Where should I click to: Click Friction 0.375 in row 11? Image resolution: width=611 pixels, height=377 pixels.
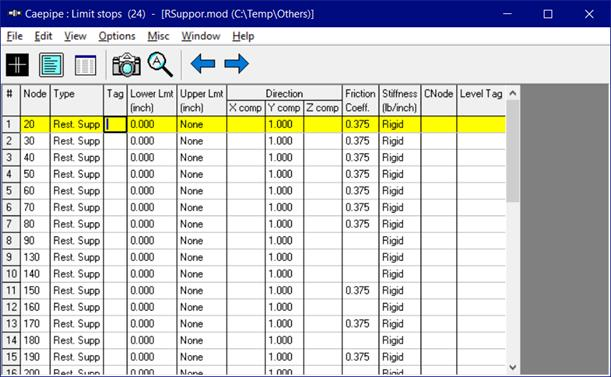pyautogui.click(x=360, y=290)
